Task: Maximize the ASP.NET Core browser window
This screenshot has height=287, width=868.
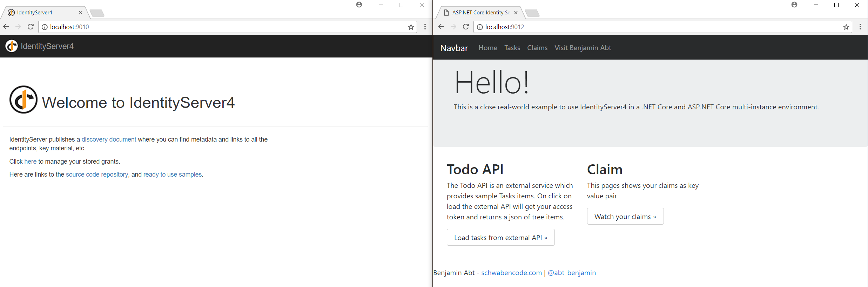Action: click(x=836, y=5)
